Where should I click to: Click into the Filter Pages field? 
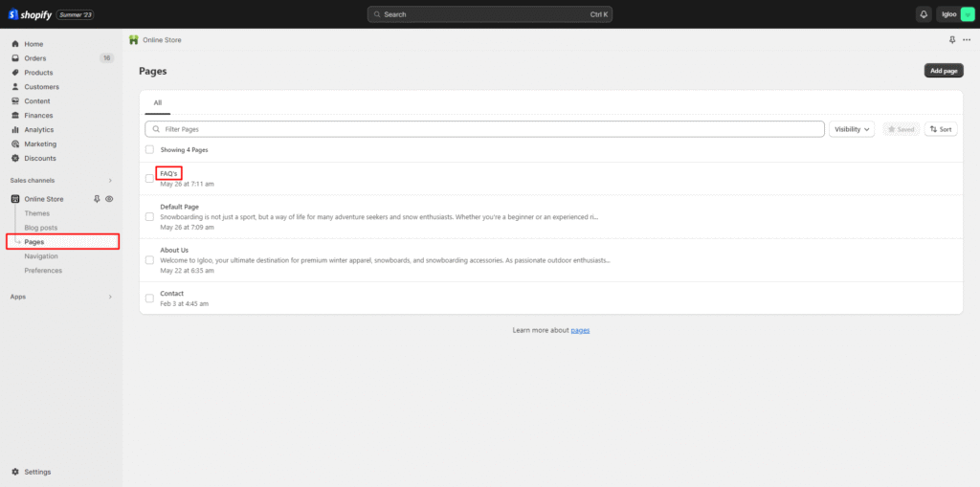(x=488, y=129)
